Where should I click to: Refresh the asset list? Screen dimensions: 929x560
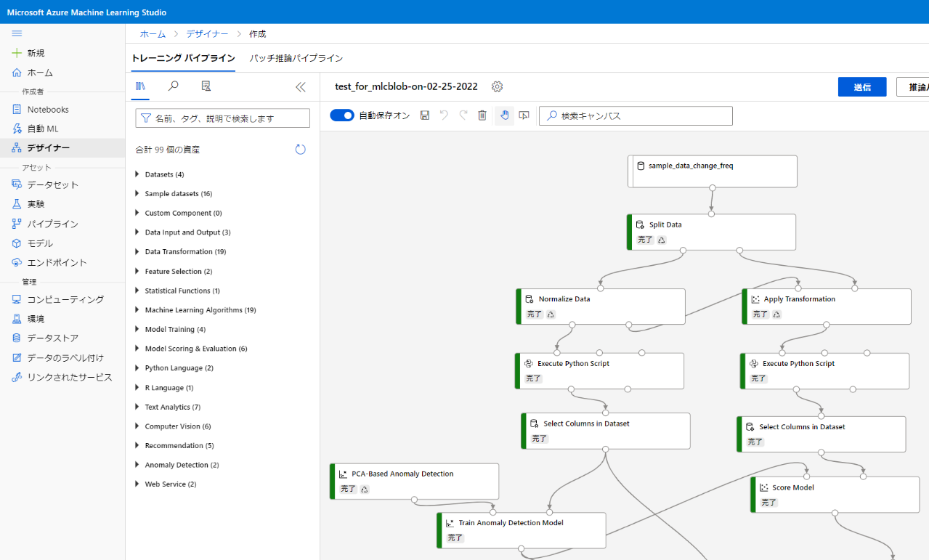(301, 150)
